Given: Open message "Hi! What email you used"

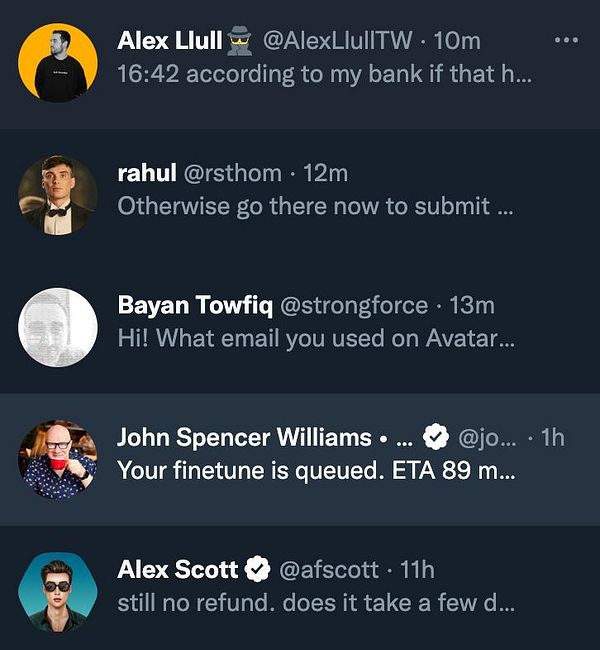Looking at the screenshot, I should [316, 338].
